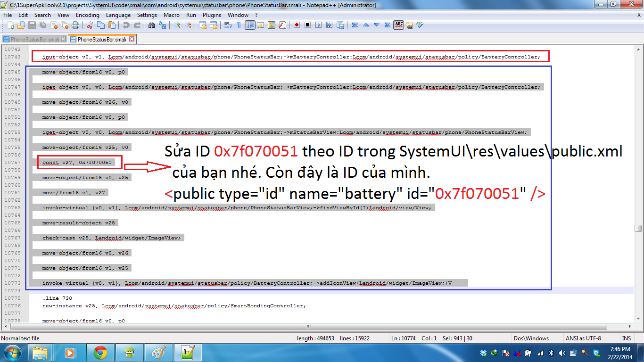The height and width of the screenshot is (362, 644).
Task: Click the 7:46 PM system clock
Action: [x=620, y=349]
